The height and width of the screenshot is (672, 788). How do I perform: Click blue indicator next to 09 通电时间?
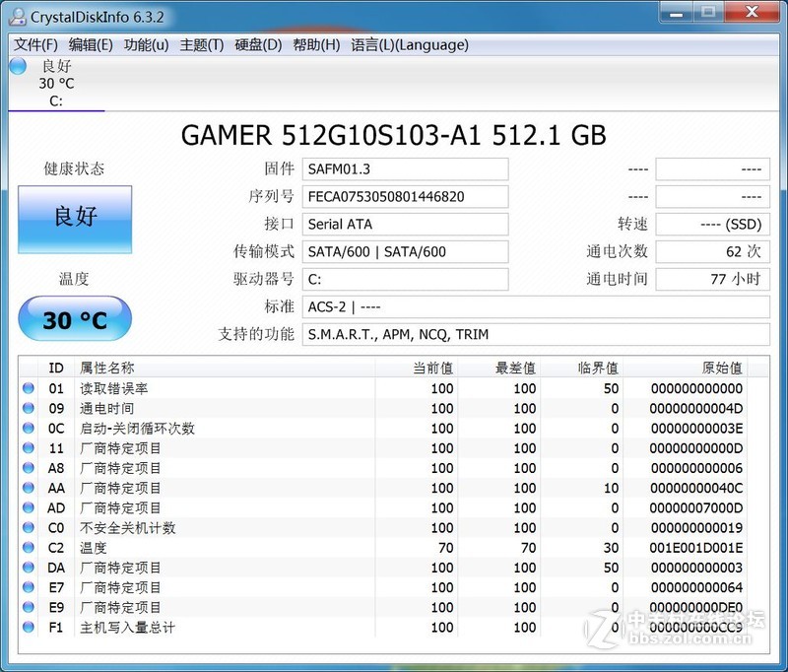pyautogui.click(x=29, y=408)
